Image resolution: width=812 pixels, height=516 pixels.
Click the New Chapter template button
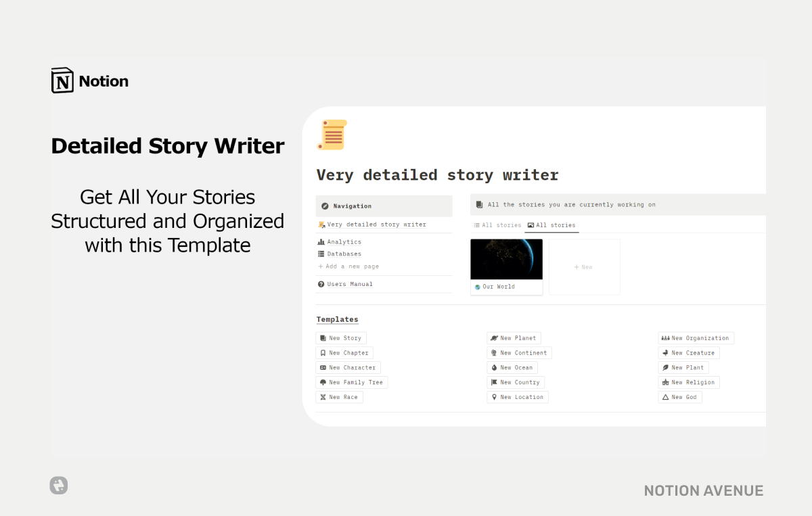point(344,352)
